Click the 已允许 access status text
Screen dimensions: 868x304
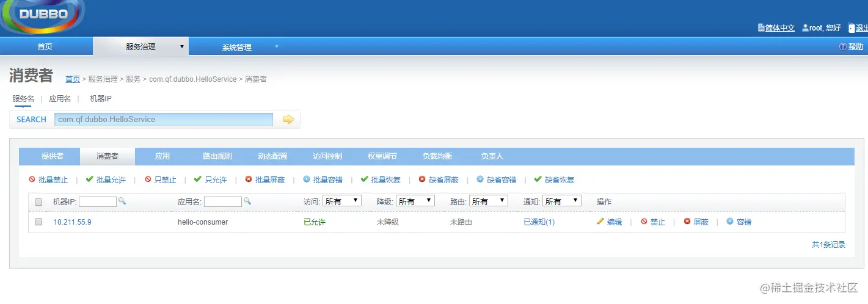pyautogui.click(x=315, y=222)
